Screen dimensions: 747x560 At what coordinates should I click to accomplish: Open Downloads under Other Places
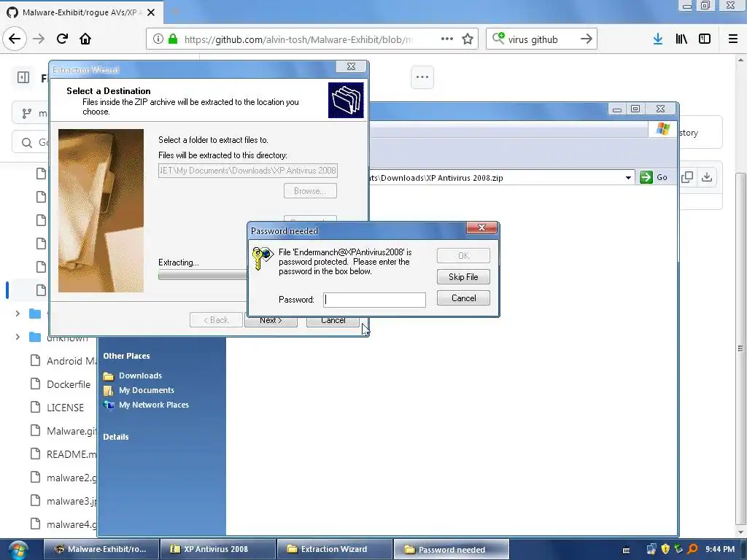click(x=140, y=376)
